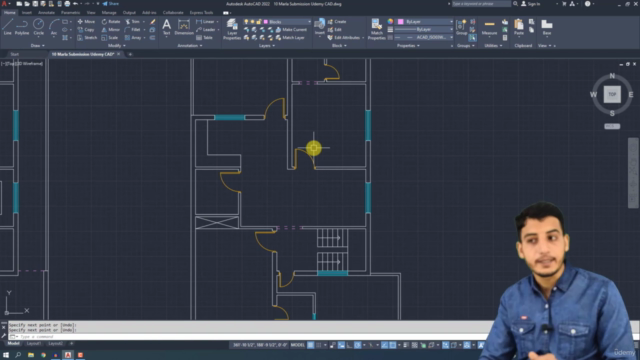Click the Plot (print) icon in quick access toolbar
Image resolution: width=640 pixels, height=360 pixels.
point(67,4)
